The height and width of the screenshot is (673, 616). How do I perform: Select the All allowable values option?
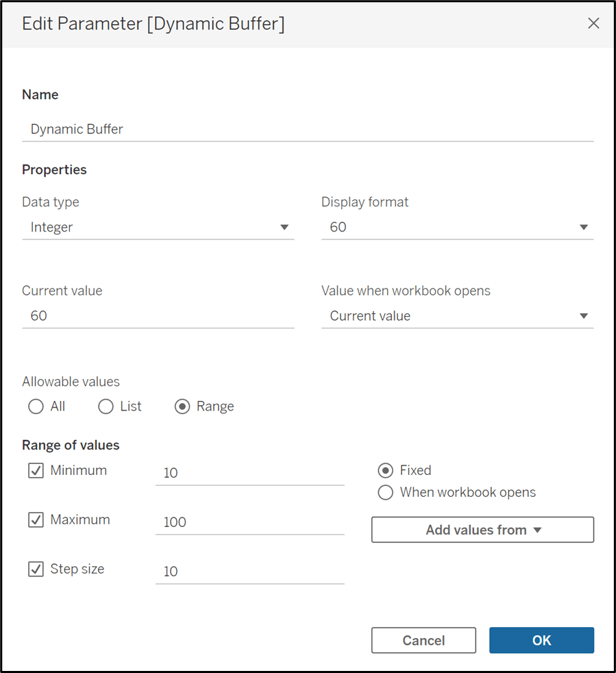click(36, 406)
